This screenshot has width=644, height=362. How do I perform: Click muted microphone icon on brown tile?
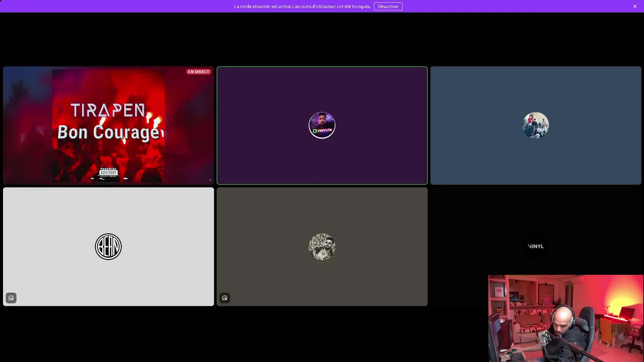(224, 298)
